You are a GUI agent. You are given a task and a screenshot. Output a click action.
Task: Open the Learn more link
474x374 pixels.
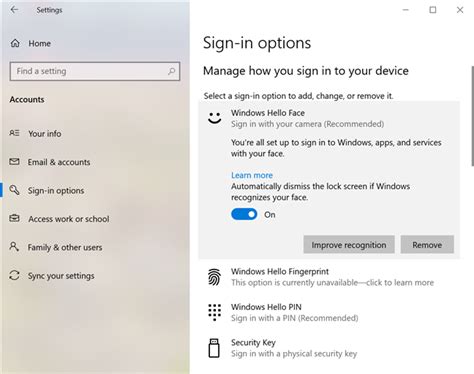coord(252,175)
